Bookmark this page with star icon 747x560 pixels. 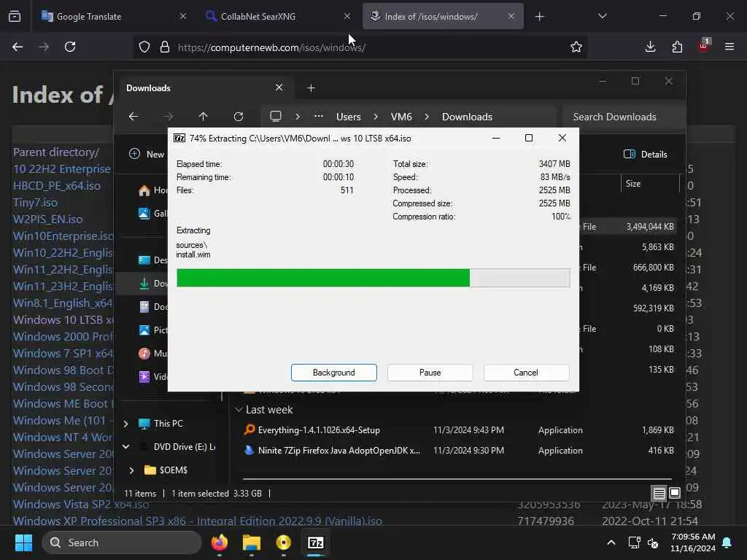pyautogui.click(x=576, y=47)
